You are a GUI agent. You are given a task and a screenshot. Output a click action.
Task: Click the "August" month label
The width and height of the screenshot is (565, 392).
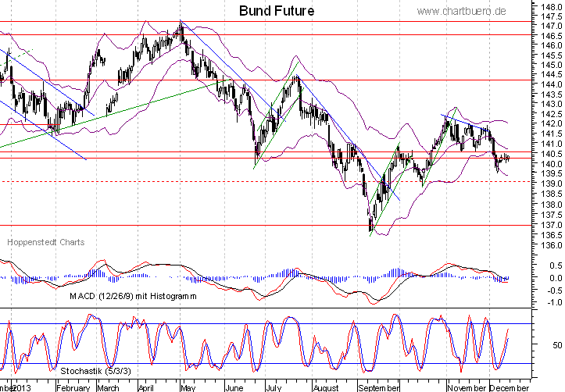(x=326, y=388)
